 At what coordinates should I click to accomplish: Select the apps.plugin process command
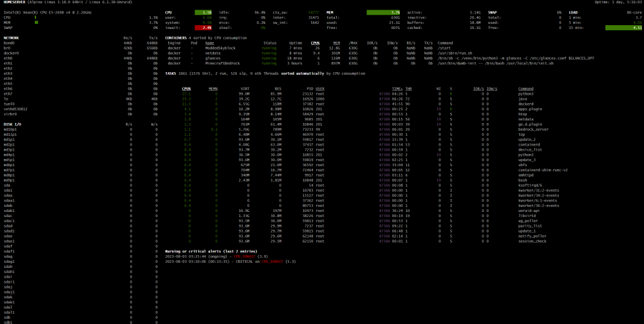(x=530, y=109)
